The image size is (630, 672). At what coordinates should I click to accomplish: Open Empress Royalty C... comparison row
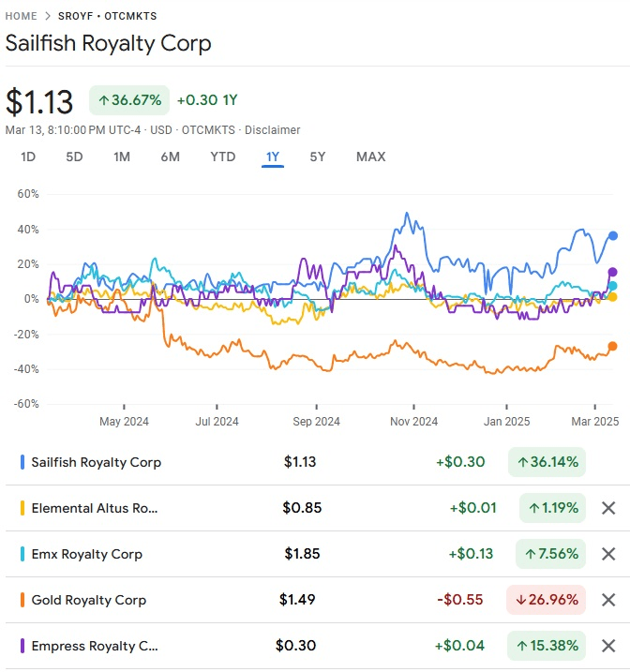[318, 646]
